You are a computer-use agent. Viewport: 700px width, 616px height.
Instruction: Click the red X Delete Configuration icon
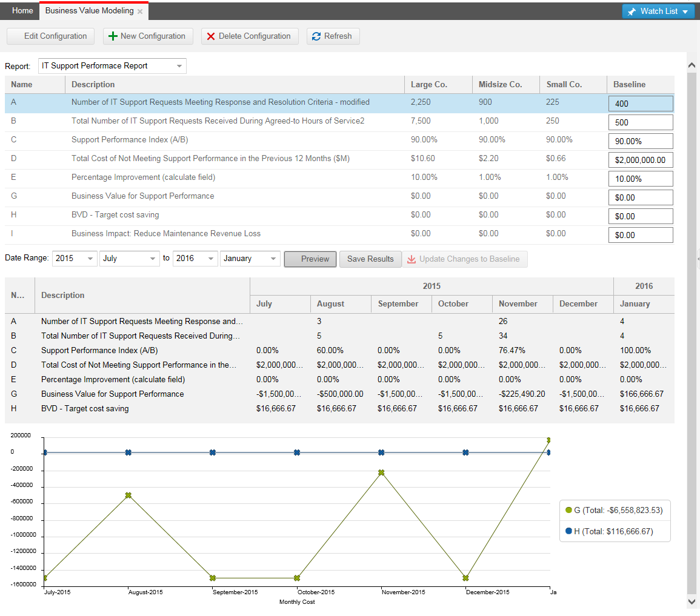211,36
